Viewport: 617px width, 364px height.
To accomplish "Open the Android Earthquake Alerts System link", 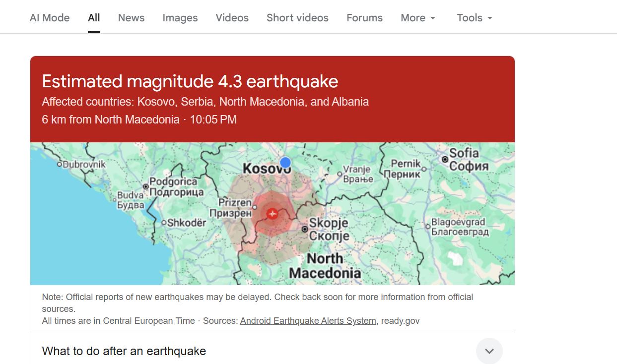I will click(308, 321).
